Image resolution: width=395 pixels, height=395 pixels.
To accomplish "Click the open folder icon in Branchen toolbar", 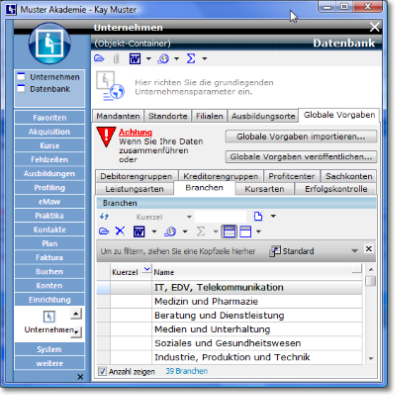I will tap(104, 231).
